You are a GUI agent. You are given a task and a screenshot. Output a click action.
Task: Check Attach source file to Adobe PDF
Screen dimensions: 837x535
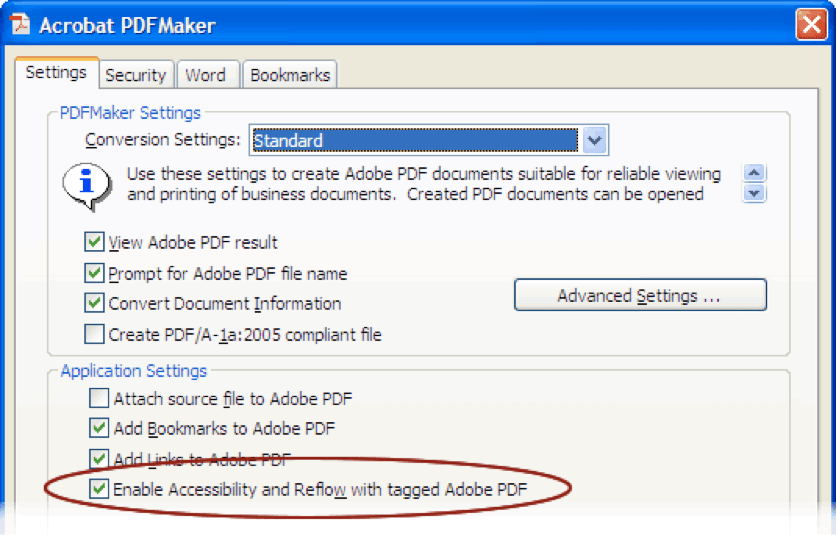pyautogui.click(x=99, y=398)
